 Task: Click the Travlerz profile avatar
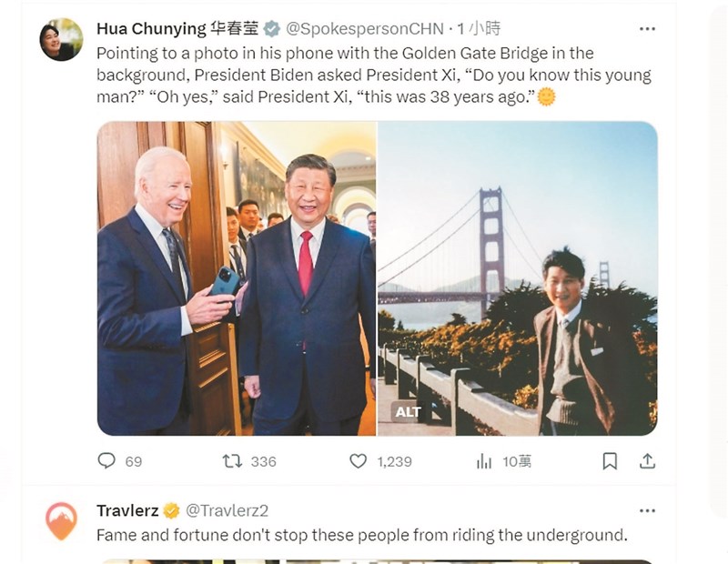click(61, 520)
